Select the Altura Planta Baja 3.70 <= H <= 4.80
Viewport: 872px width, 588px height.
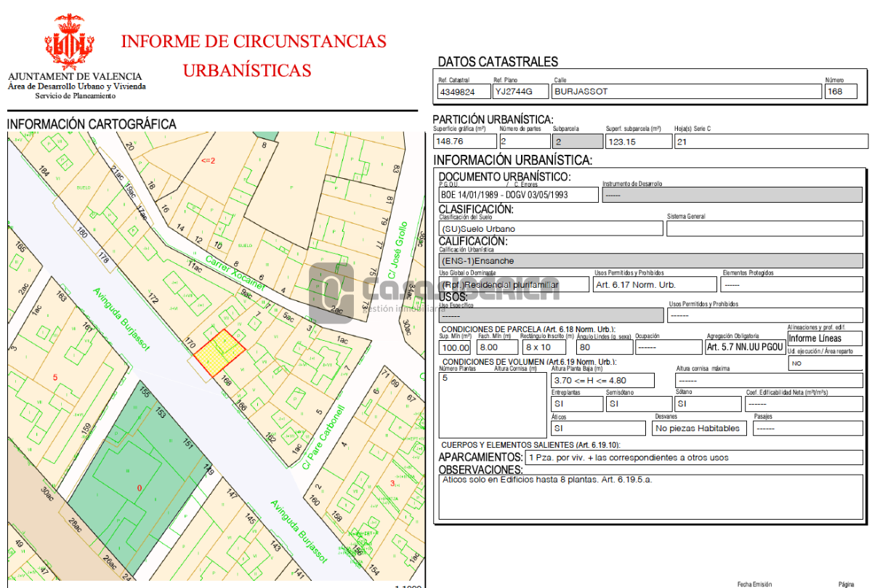[602, 380]
